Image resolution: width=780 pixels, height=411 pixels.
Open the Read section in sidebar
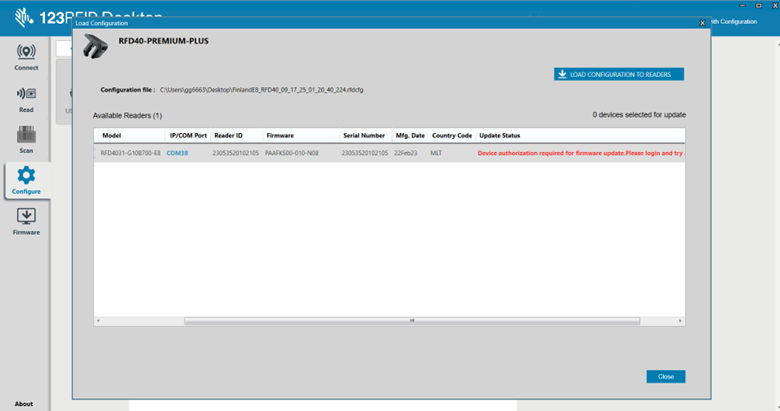point(26,99)
